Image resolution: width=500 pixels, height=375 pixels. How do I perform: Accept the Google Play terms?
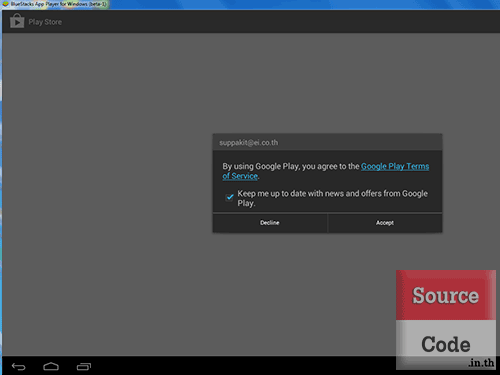385,223
